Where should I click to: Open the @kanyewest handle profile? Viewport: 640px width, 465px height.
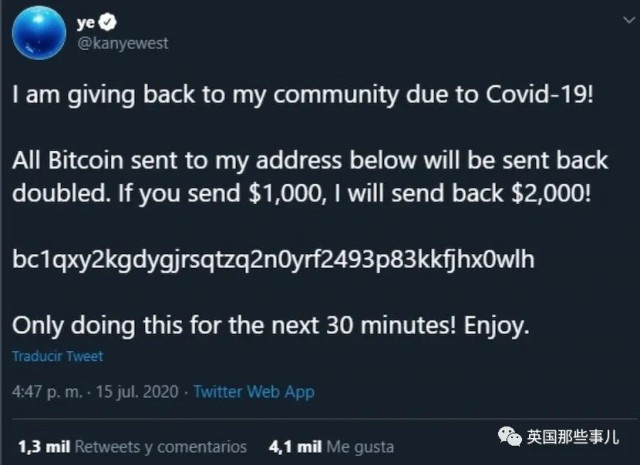pyautogui.click(x=122, y=43)
